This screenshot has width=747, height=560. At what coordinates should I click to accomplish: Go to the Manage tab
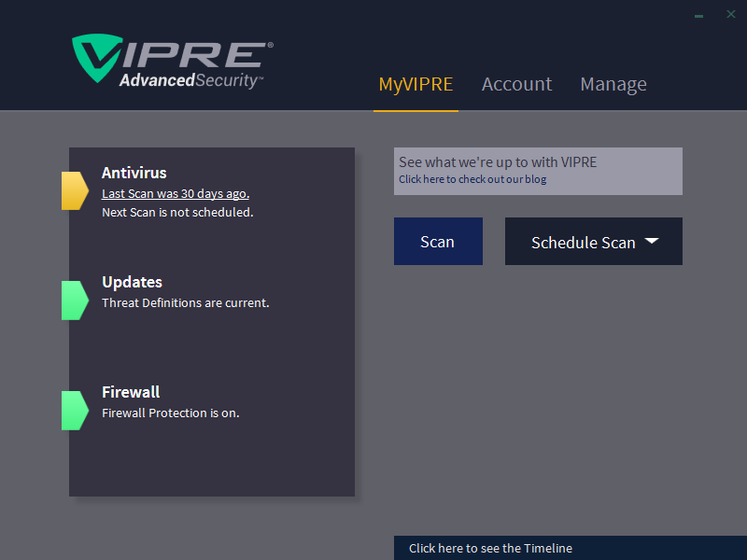click(x=613, y=84)
